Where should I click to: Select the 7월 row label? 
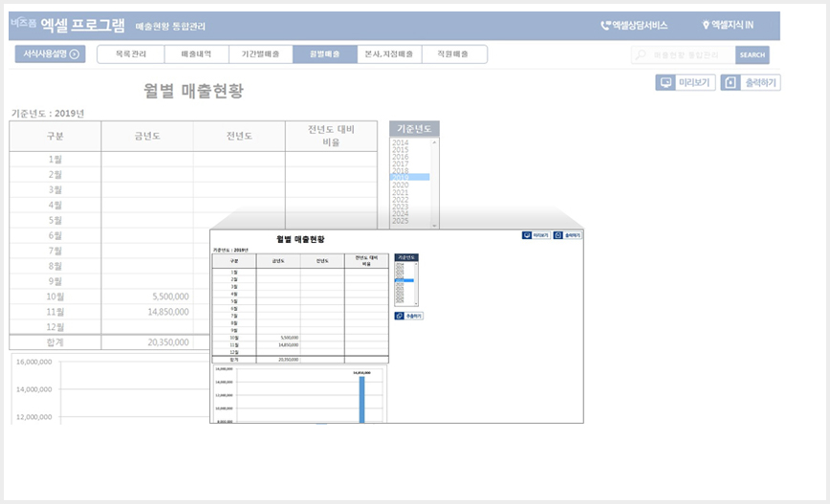[55, 251]
